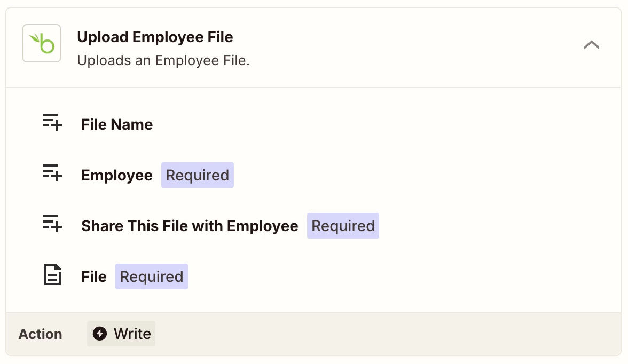628x364 pixels.
Task: Select the File field label
Action: [94, 276]
